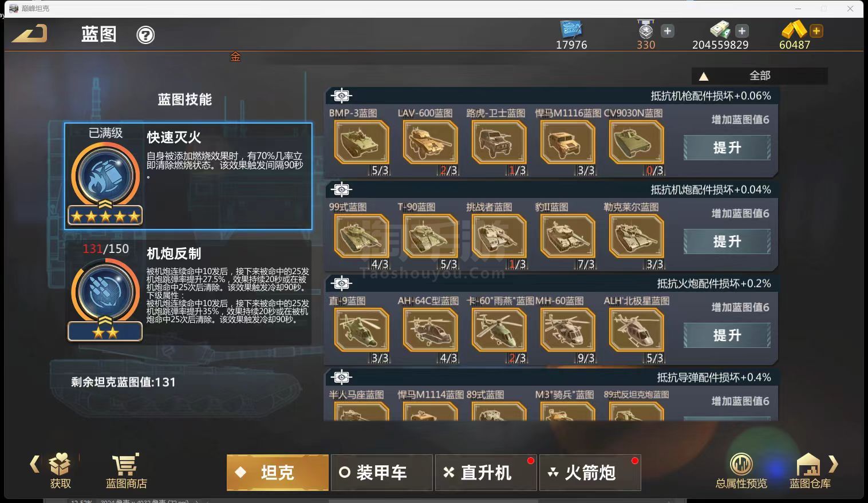Click 提升 for the BMP-3 row
This screenshot has height=503, width=868.
[727, 148]
